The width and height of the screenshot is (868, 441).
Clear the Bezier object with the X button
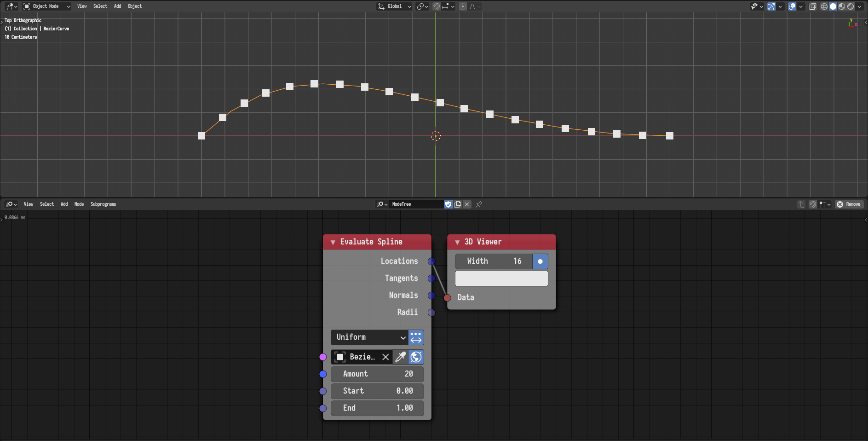pos(385,357)
